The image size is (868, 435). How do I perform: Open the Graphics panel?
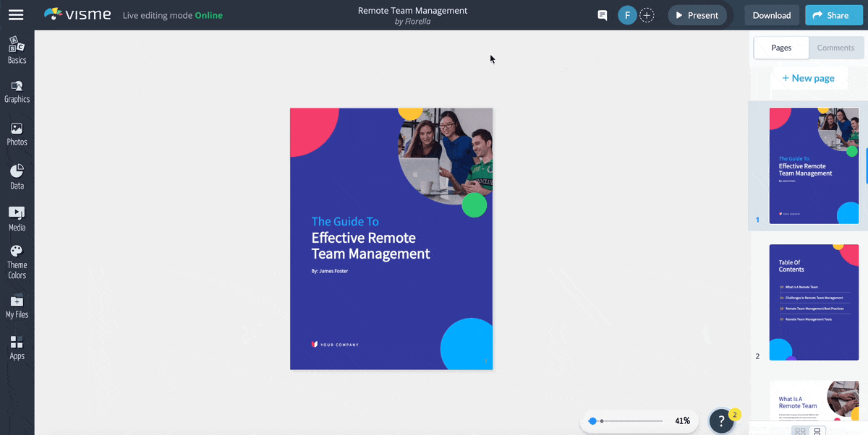[17, 92]
